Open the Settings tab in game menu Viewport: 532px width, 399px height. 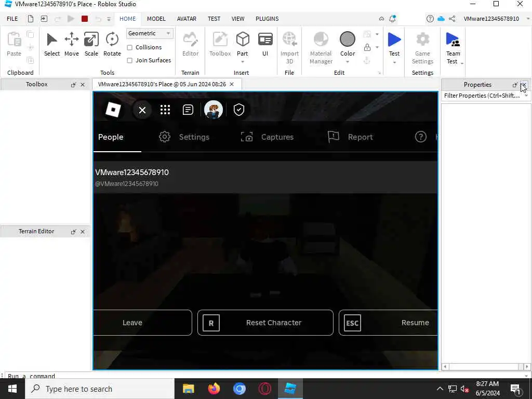coord(184,137)
